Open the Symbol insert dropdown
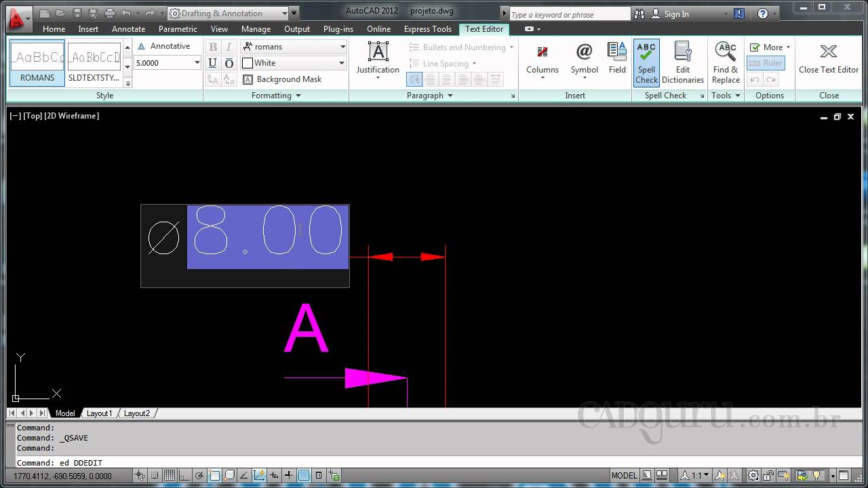The image size is (868, 488). [584, 60]
